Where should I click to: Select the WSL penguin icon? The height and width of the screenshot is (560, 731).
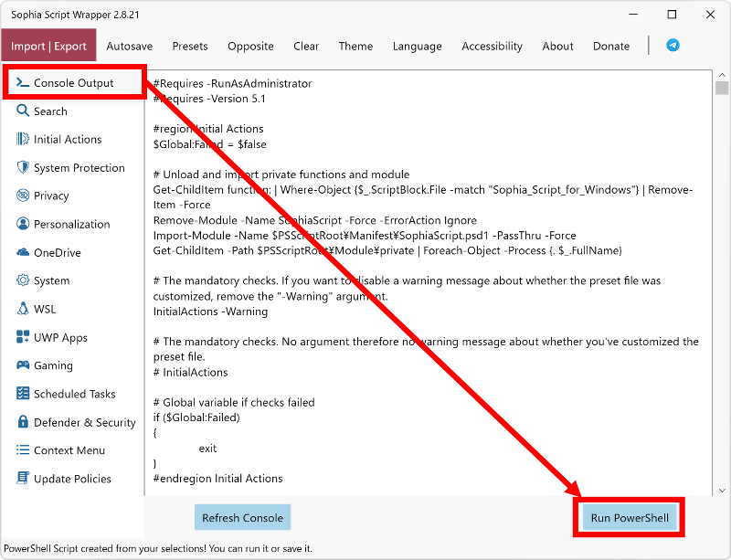click(x=23, y=309)
